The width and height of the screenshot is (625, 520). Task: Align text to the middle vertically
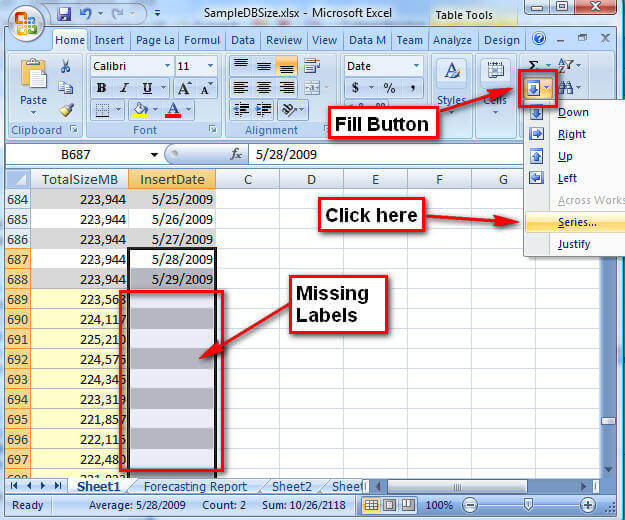click(x=263, y=65)
